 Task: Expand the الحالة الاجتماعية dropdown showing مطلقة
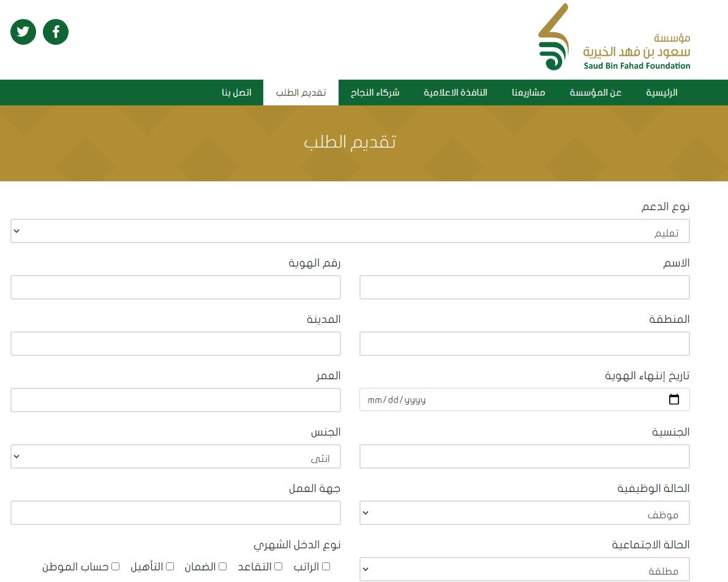point(525,569)
